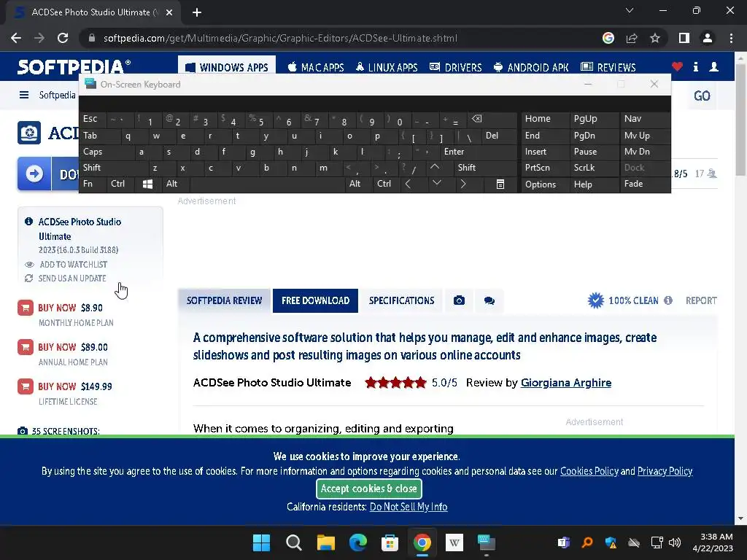Open a new browser tab
This screenshot has height=560, width=747.
pos(197,12)
